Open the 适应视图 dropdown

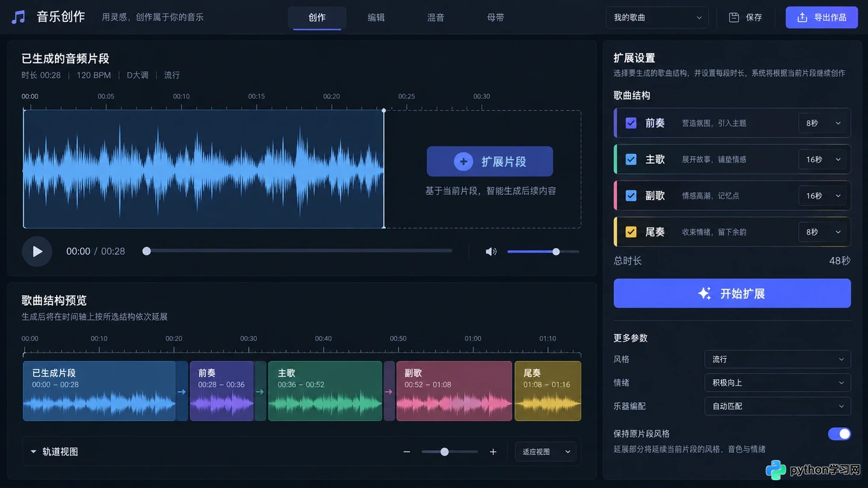[546, 452]
